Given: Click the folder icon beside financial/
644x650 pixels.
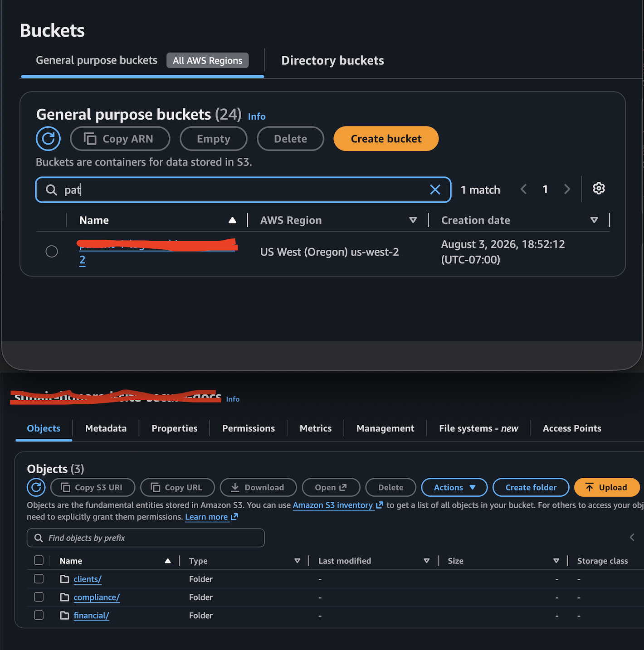Looking at the screenshot, I should pyautogui.click(x=65, y=615).
